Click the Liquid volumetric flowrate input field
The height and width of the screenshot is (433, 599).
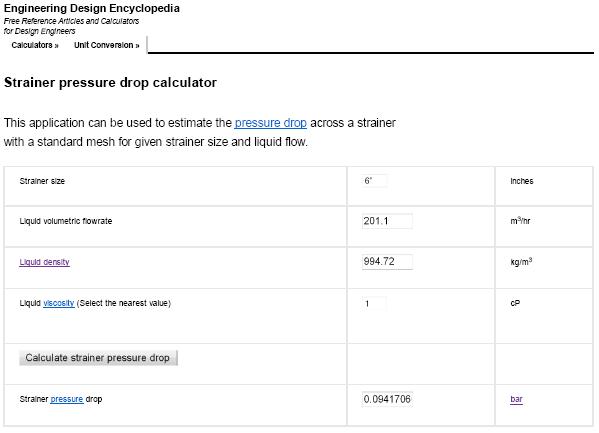[387, 221]
